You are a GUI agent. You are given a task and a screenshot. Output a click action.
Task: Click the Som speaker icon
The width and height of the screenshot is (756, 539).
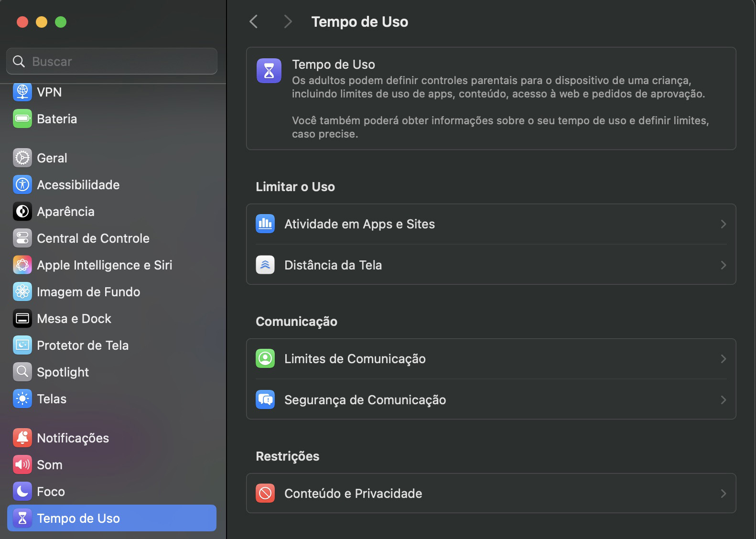pos(22,464)
